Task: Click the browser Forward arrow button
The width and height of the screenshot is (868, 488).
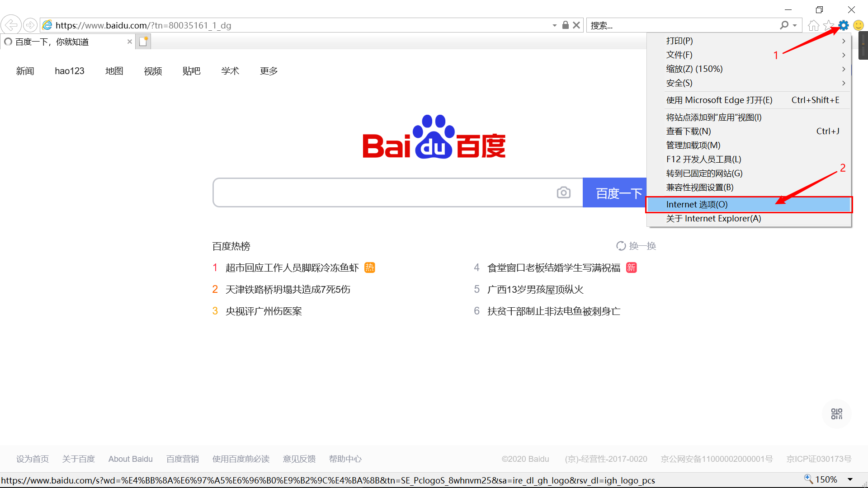Action: 30,25
